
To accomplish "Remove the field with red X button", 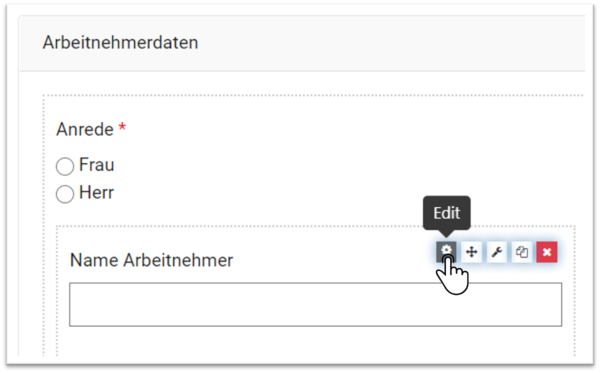I will coord(547,252).
